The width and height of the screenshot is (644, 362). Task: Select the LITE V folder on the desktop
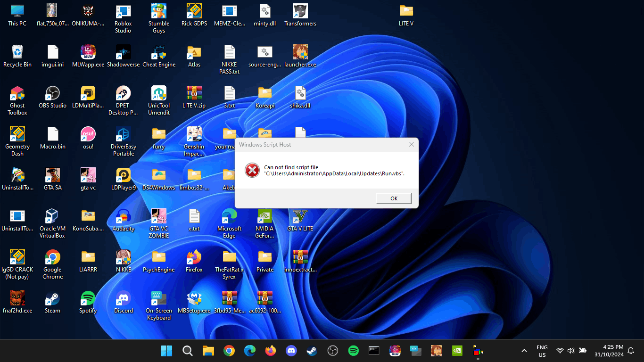click(x=406, y=16)
